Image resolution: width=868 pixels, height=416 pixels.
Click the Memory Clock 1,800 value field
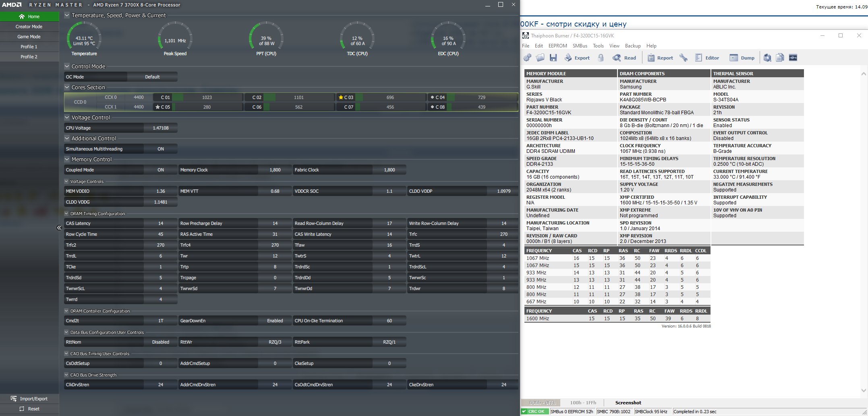point(275,170)
